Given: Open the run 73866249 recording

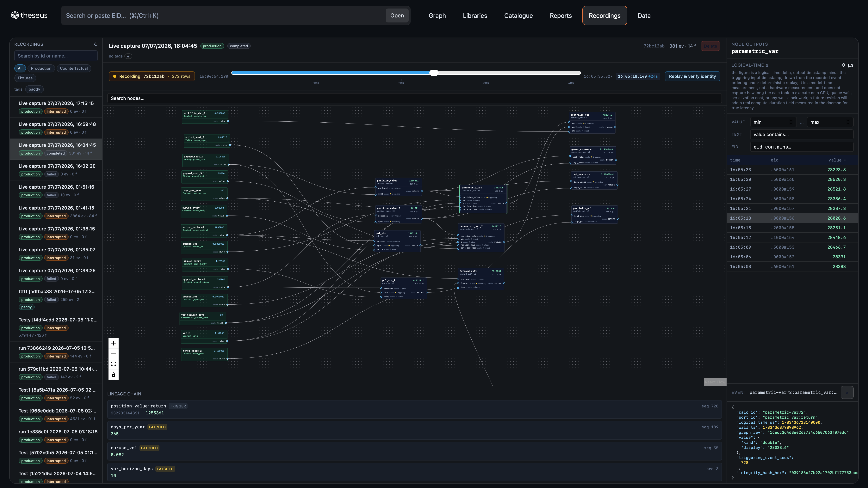Looking at the screenshot, I should [56, 352].
